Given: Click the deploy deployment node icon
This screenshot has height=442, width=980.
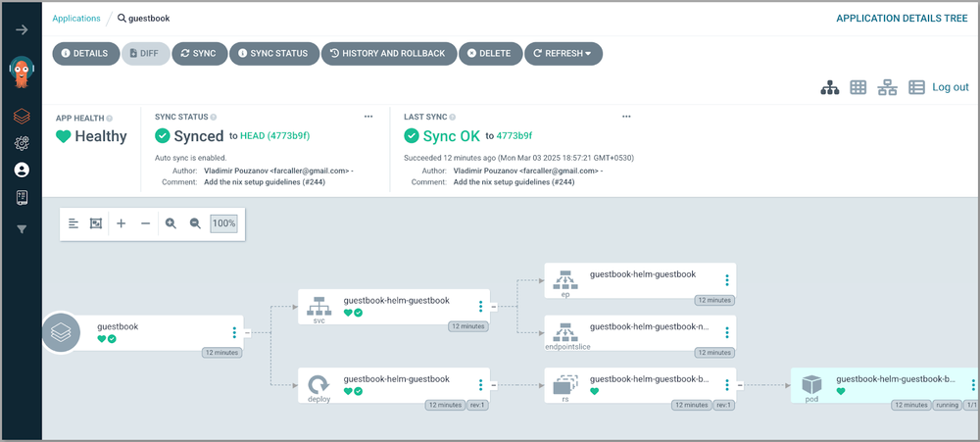Looking at the screenshot, I should click(x=318, y=384).
